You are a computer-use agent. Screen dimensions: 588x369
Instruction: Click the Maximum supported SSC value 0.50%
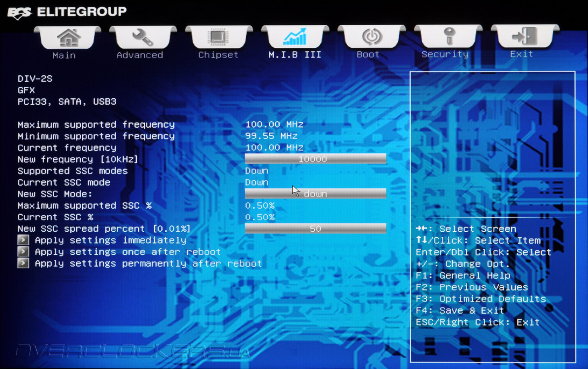click(x=260, y=206)
